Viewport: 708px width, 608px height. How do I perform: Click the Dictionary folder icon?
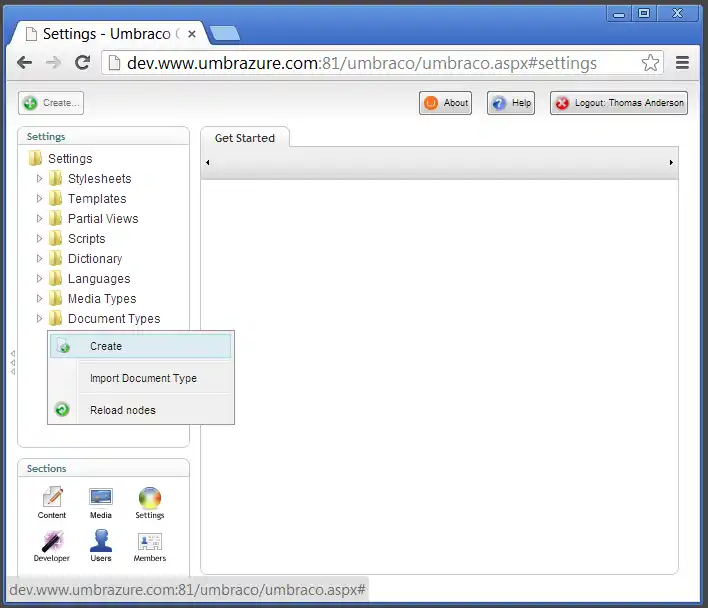click(x=56, y=258)
